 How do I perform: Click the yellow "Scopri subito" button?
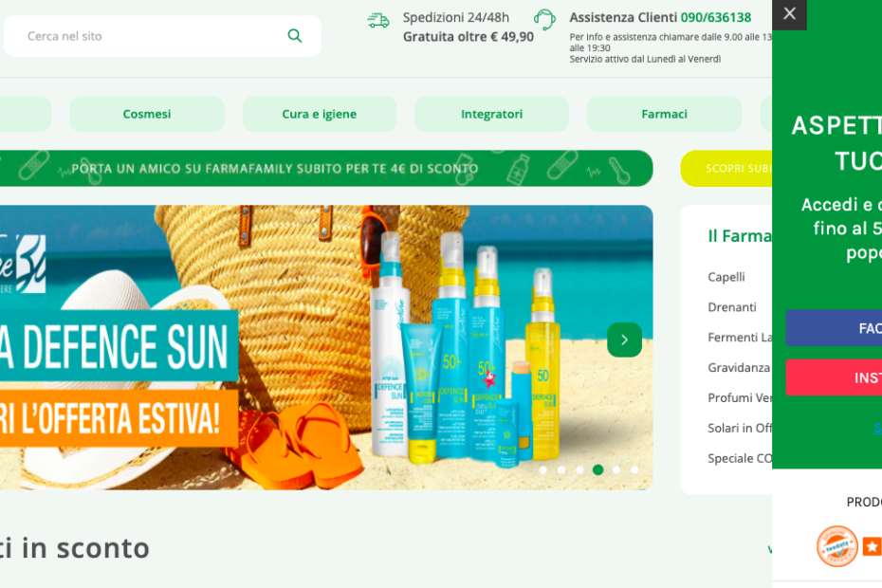click(726, 168)
